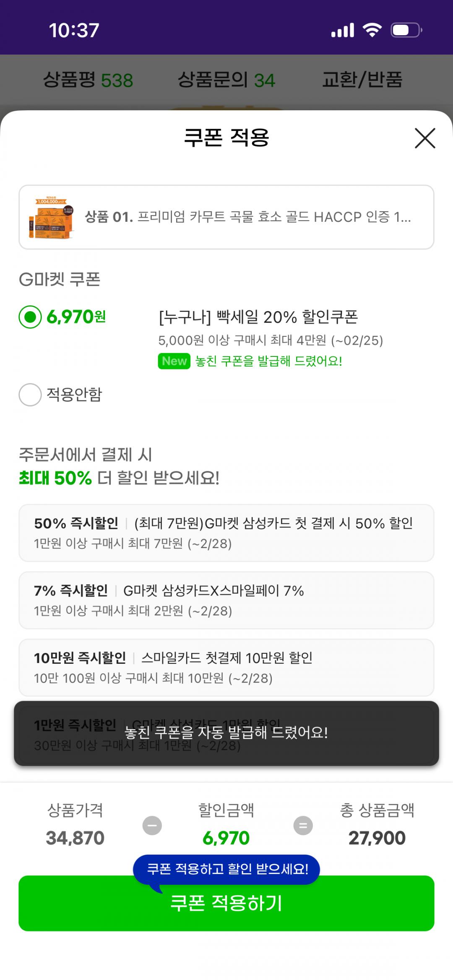
Task: Select the 적용안함 radio option
Action: click(x=30, y=395)
